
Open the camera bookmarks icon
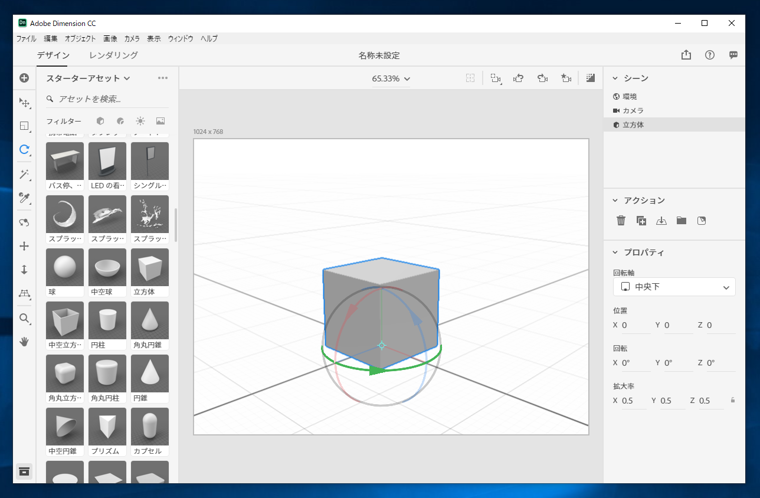[566, 78]
